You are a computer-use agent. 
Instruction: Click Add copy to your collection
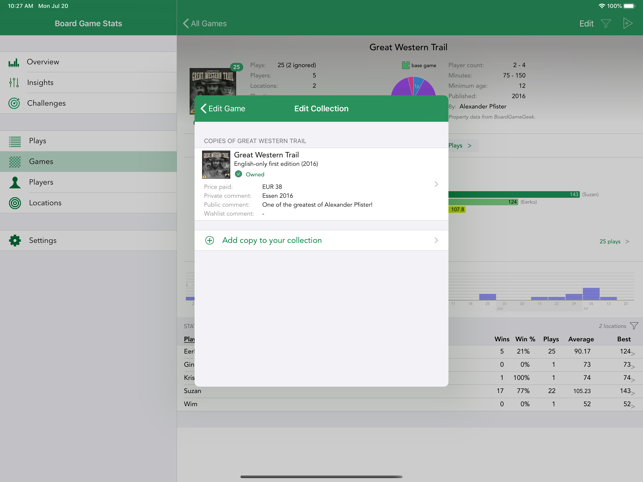pos(272,240)
